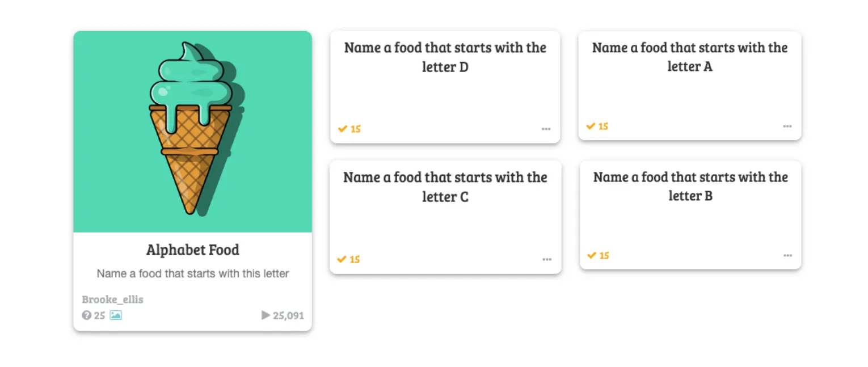The width and height of the screenshot is (868, 367).
Task: Open the more options dots on letter D card
Action: click(546, 129)
